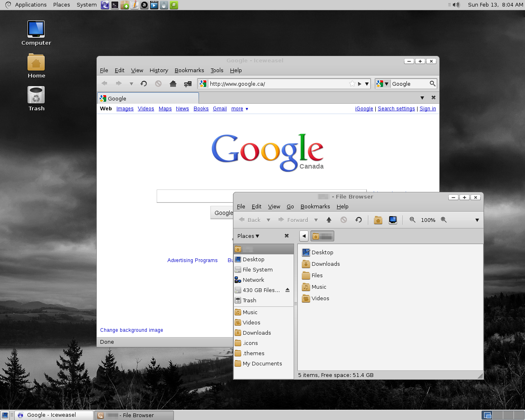Viewport: 525px width, 420px height.
Task: Open the Go menu in File Browser
Action: 290,207
